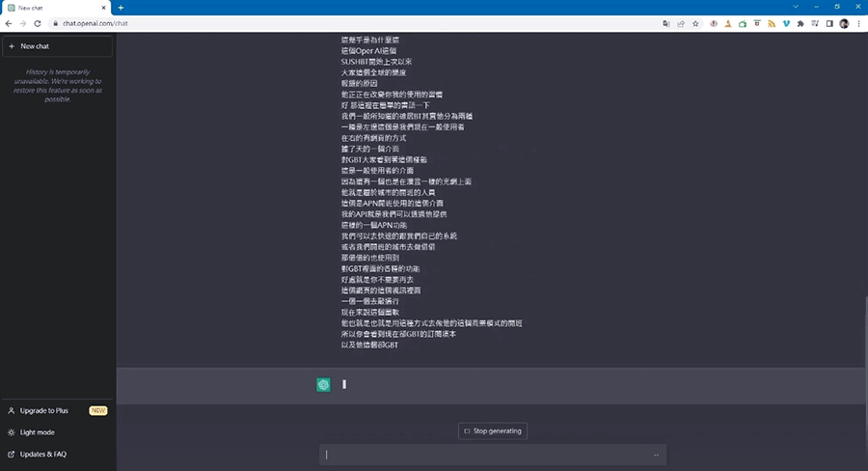Toggle Light mode in the sidebar
868x471 pixels.
[x=37, y=432]
